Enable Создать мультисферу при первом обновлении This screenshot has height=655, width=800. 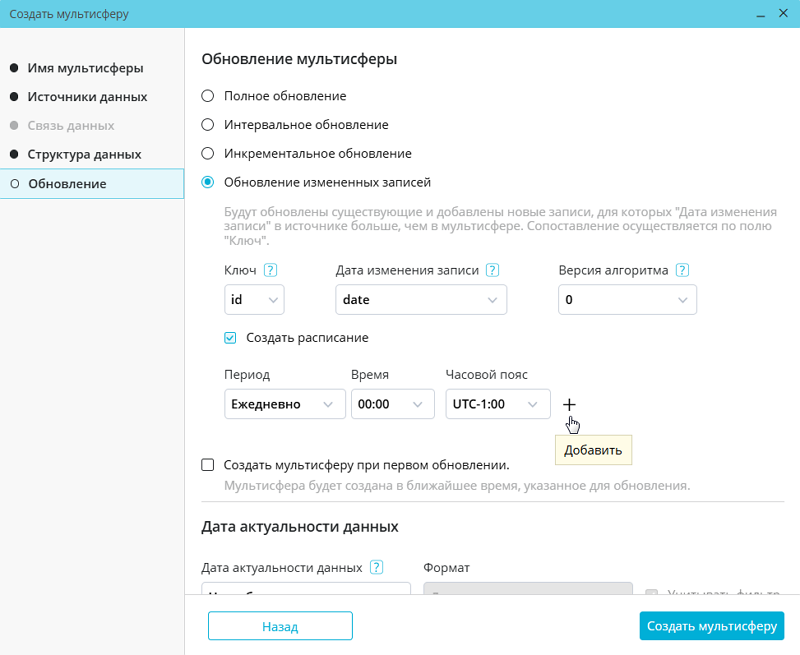coord(208,465)
